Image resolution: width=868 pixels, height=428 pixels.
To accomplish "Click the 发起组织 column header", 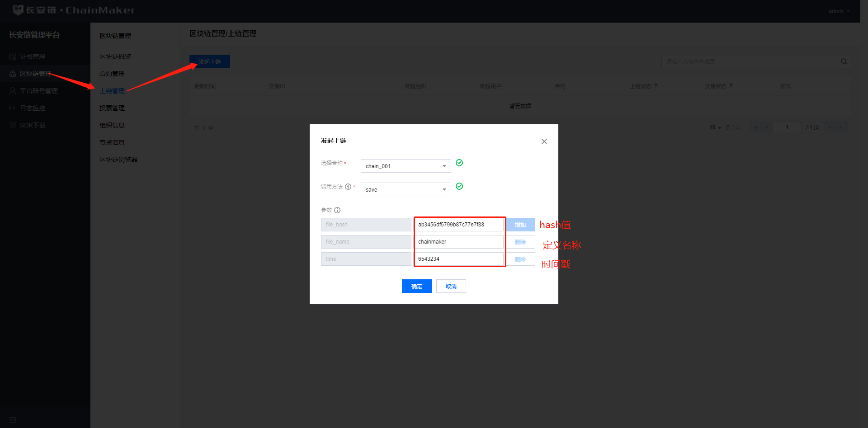I will (415, 86).
